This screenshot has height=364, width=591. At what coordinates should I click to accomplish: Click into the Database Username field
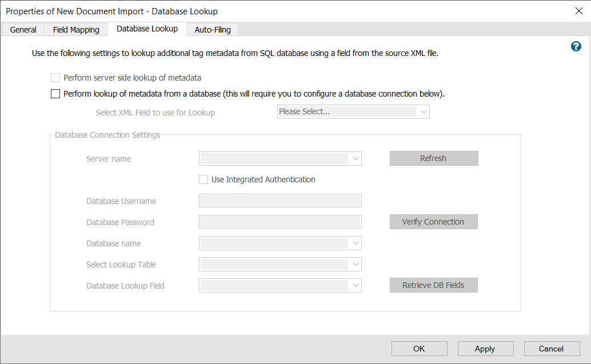[x=280, y=201]
